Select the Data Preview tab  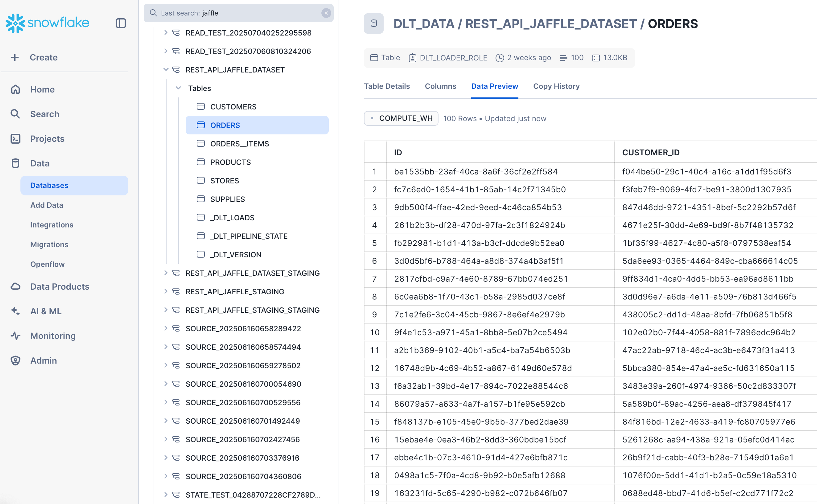(x=494, y=86)
